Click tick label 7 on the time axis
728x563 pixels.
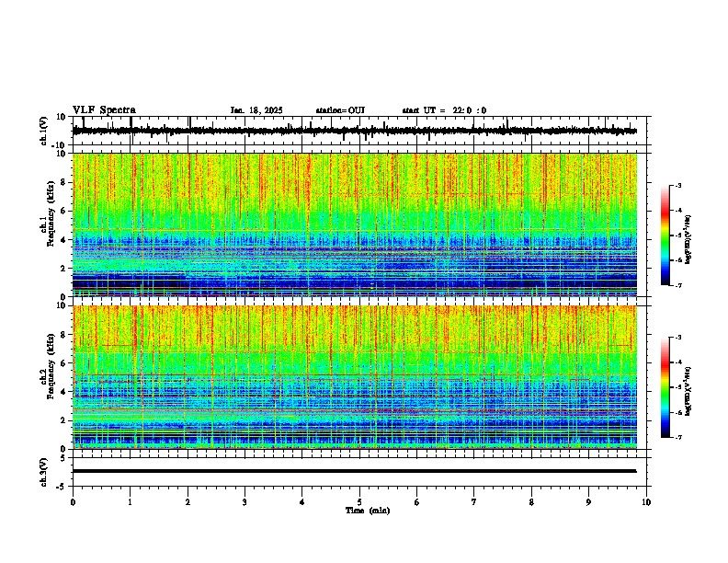pos(474,502)
